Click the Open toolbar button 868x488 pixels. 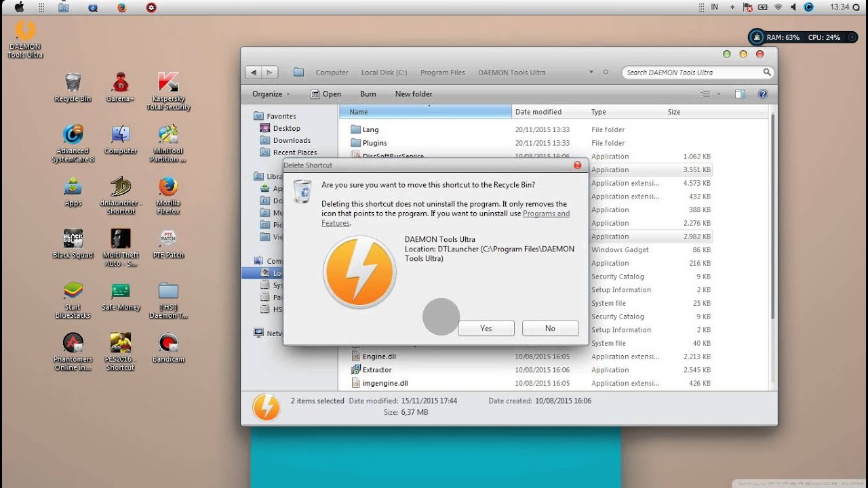(x=326, y=94)
